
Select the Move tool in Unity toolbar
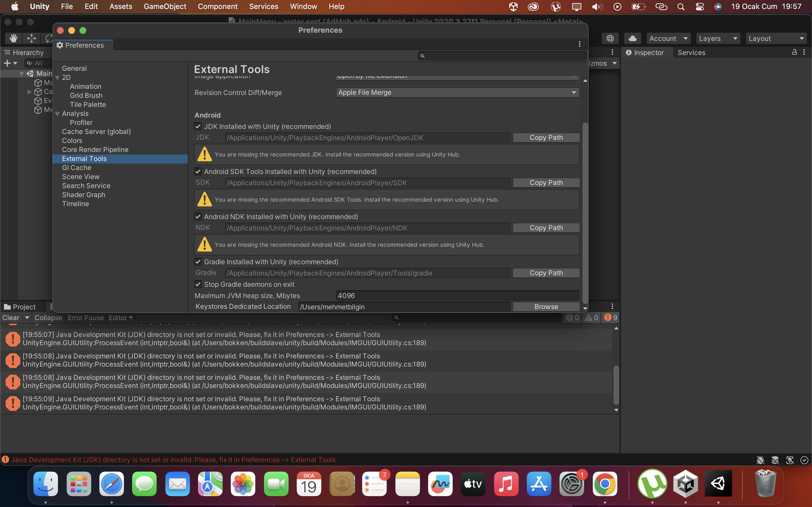(31, 38)
